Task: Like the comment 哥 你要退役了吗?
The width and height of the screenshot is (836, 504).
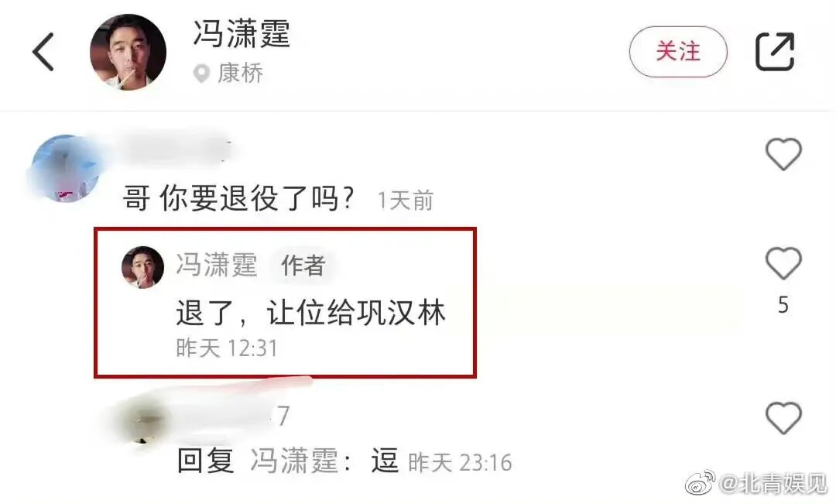Action: 783,154
